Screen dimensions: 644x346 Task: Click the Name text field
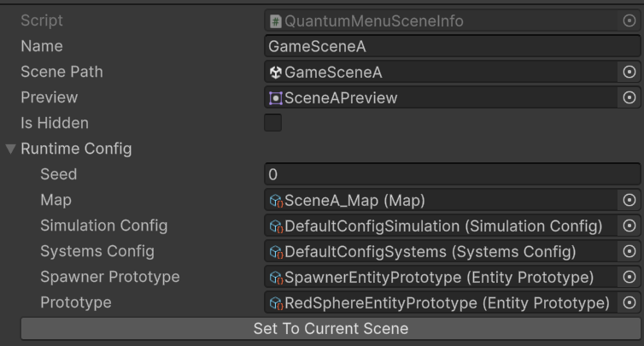coord(452,46)
